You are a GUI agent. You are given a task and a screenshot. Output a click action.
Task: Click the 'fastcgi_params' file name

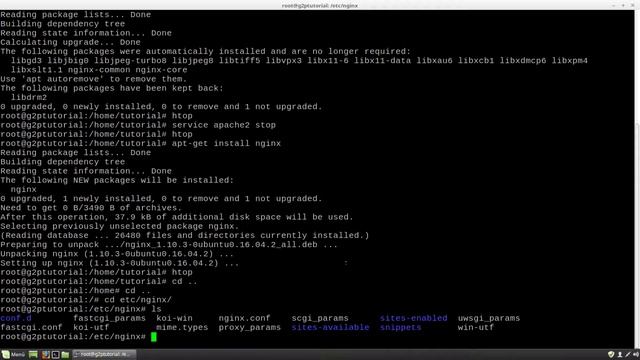(109, 318)
